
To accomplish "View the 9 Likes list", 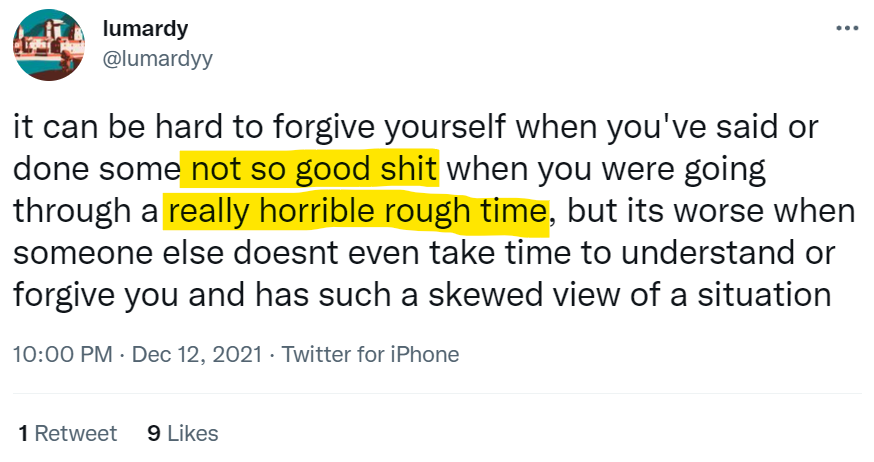I will click(183, 433).
